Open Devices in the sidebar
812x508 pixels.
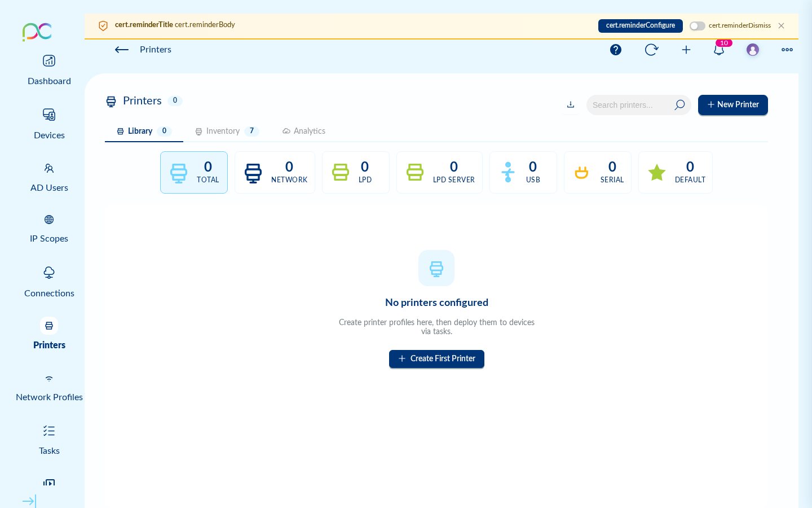(49, 124)
